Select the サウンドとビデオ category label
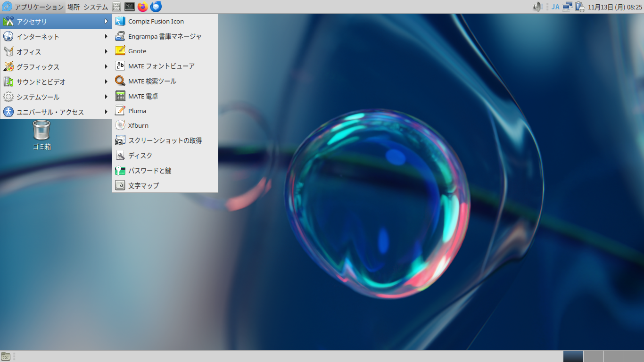 coord(41,82)
